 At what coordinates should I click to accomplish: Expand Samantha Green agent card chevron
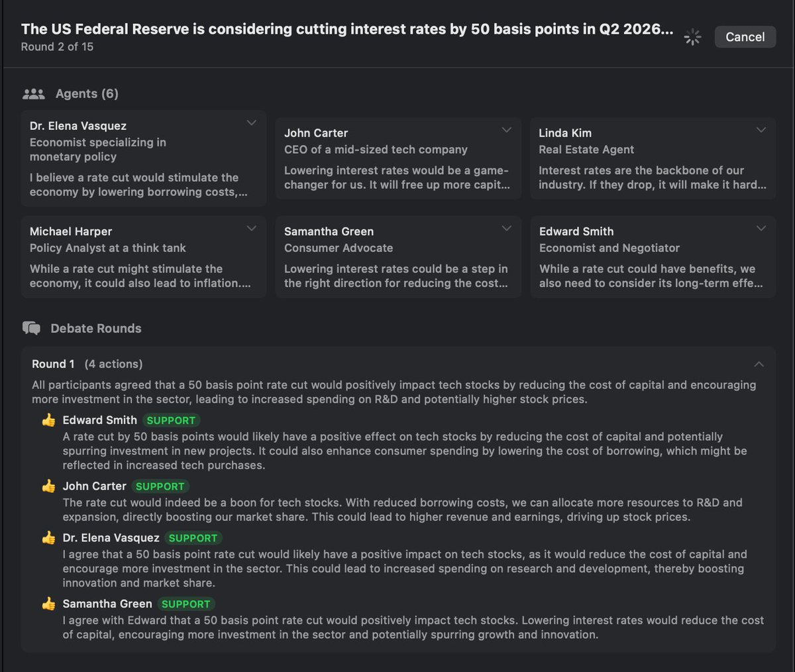[x=507, y=228]
